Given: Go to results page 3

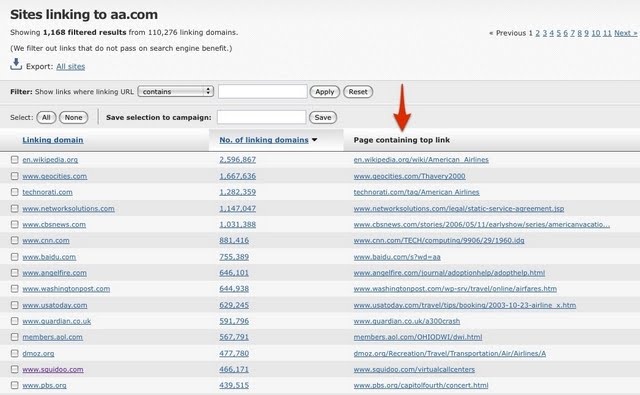Looking at the screenshot, I should [544, 33].
